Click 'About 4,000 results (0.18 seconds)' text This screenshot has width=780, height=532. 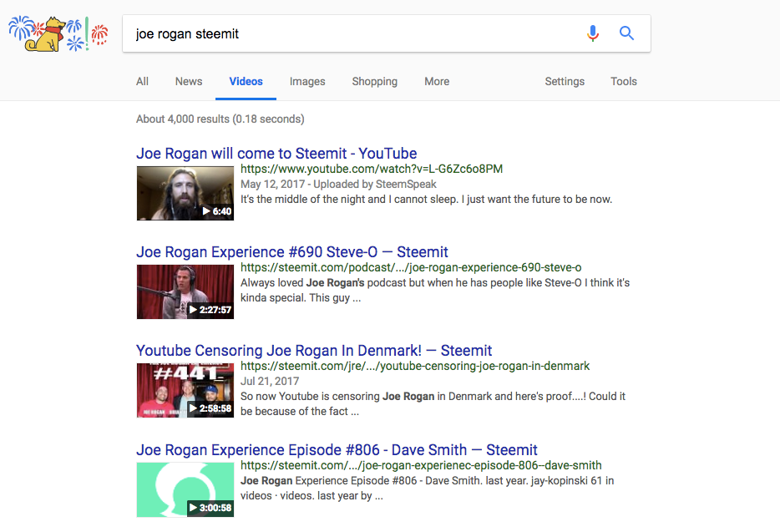coord(220,119)
